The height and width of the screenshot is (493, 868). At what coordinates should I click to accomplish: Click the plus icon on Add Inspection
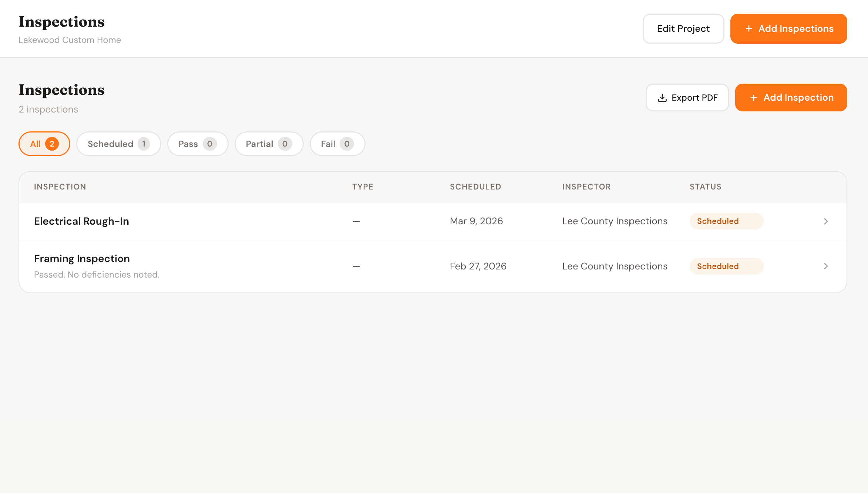click(x=754, y=98)
